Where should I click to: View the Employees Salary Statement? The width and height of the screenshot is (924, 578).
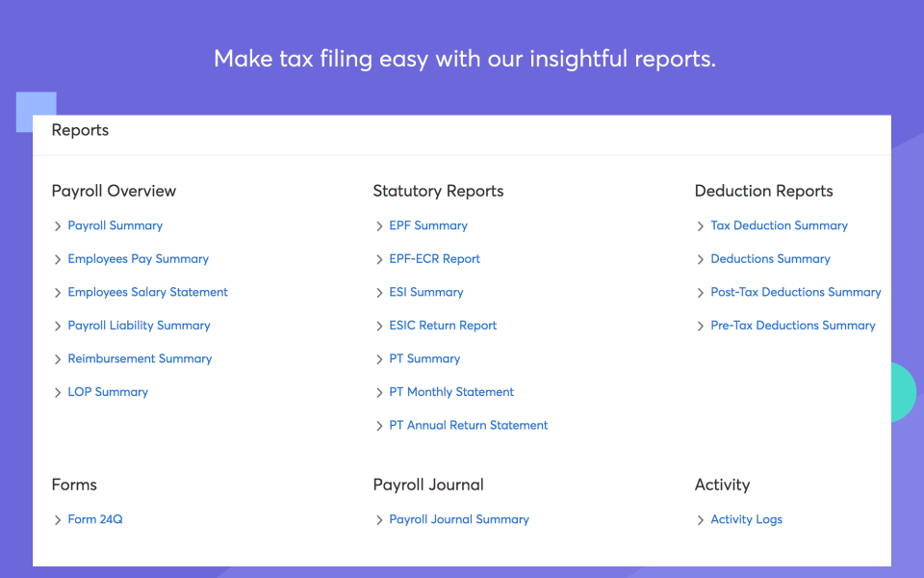click(147, 292)
